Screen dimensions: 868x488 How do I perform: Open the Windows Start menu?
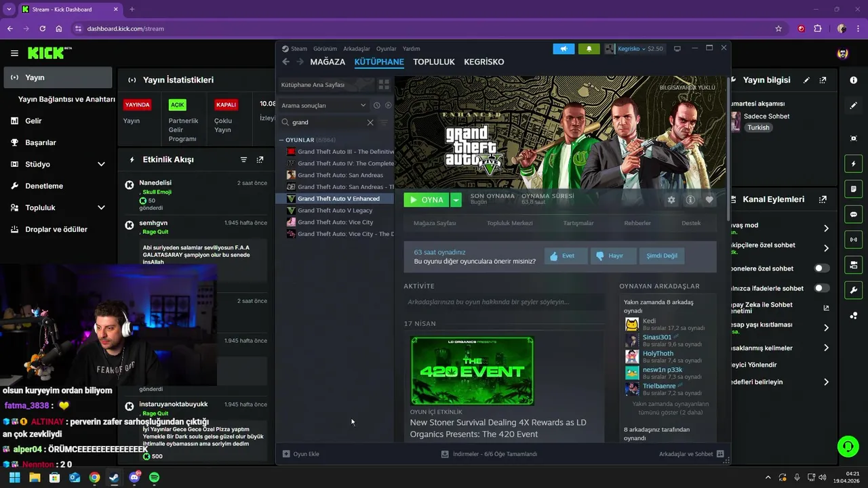click(x=14, y=478)
